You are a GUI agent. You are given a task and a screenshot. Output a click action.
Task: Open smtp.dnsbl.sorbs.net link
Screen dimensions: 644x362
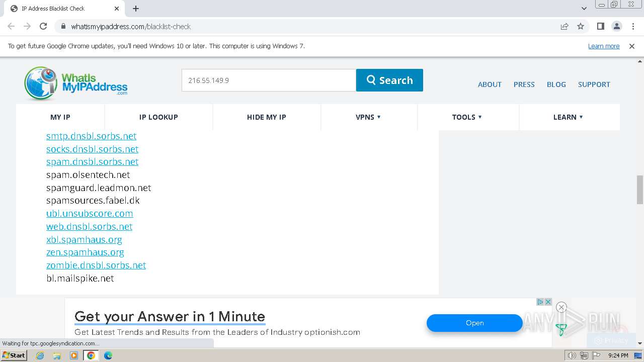91,136
